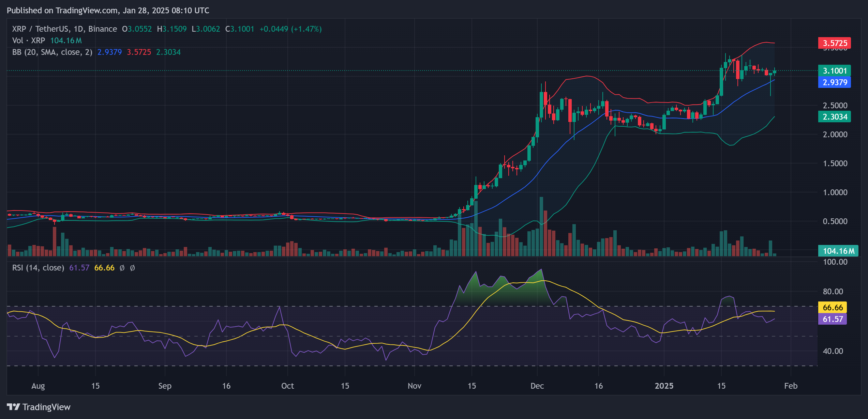The image size is (868, 419).
Task: Click the green 3.1001 current price label
Action: (x=835, y=71)
